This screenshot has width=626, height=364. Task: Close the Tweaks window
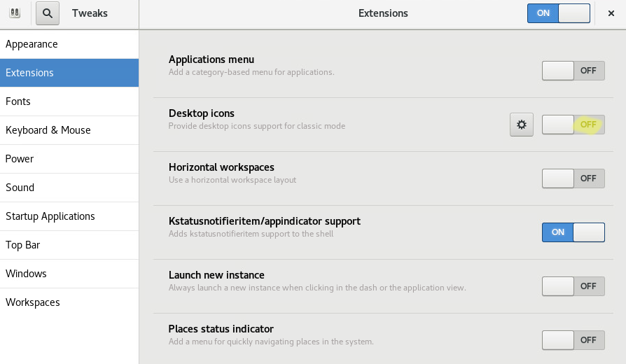click(611, 13)
